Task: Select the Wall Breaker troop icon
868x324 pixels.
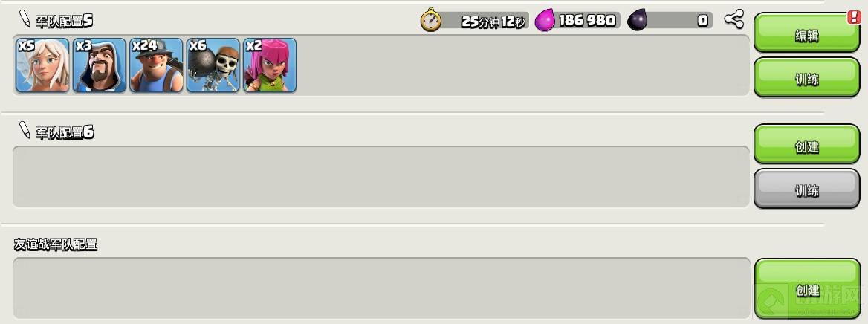Action: click(x=213, y=65)
